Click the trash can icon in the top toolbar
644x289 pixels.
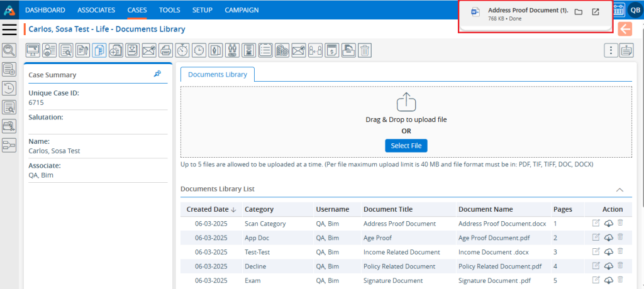[365, 50]
